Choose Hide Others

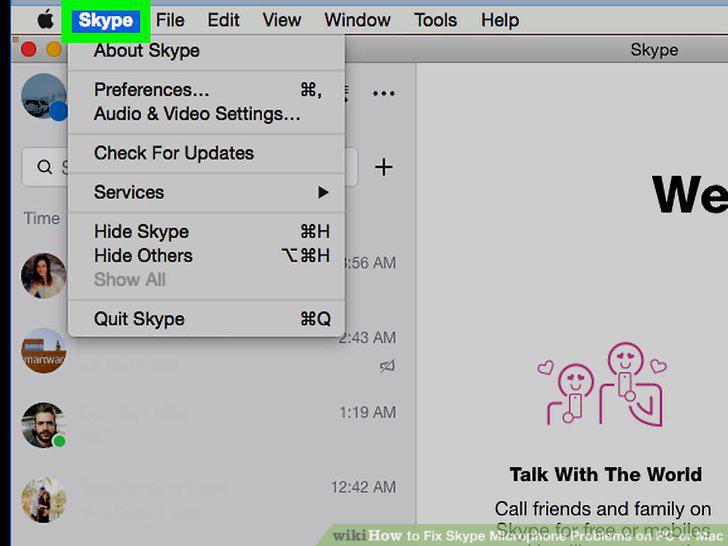click(206, 255)
